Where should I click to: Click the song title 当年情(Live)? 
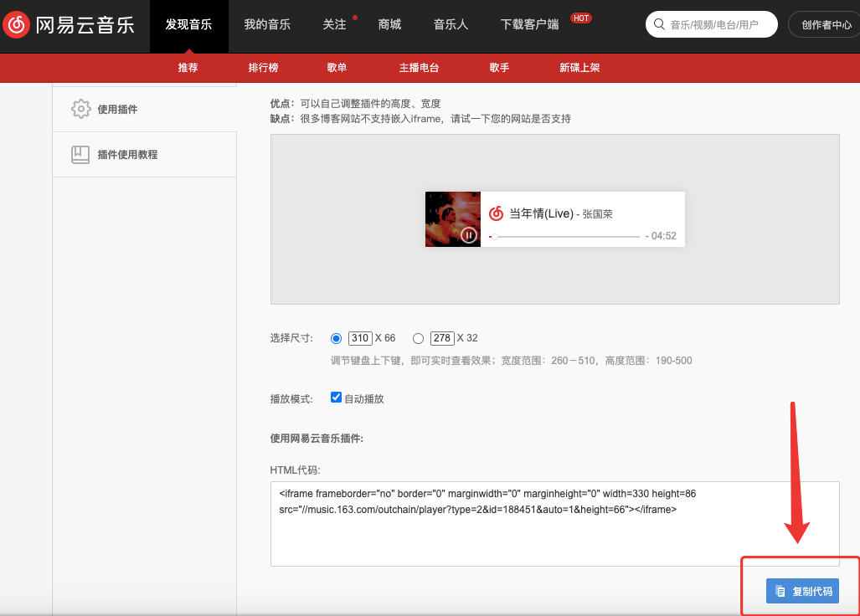tap(541, 213)
